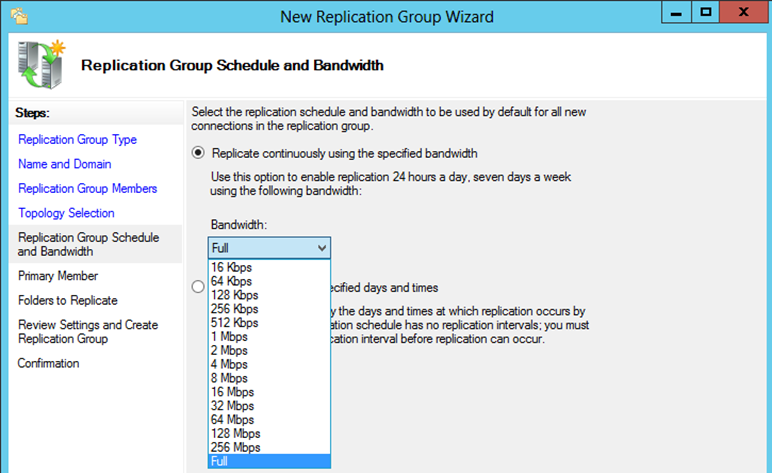Open the Replication Group Type step
The height and width of the screenshot is (473, 772).
pos(77,140)
